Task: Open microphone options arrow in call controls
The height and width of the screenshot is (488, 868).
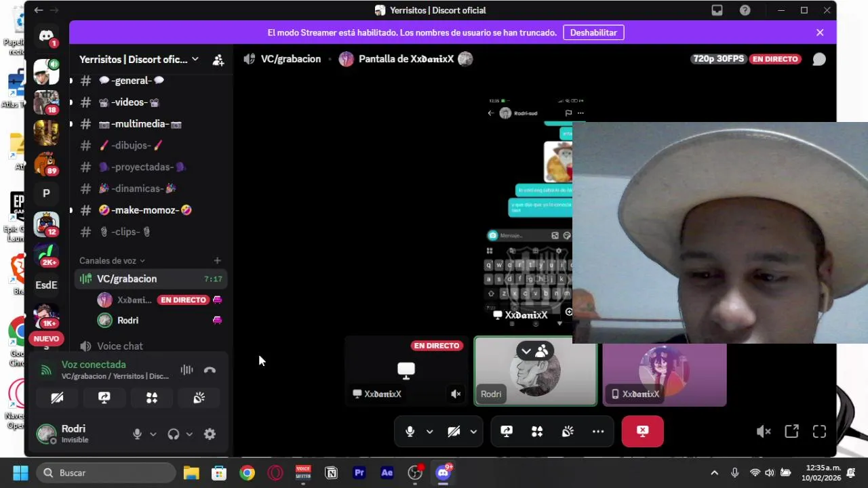Action: pos(429,431)
